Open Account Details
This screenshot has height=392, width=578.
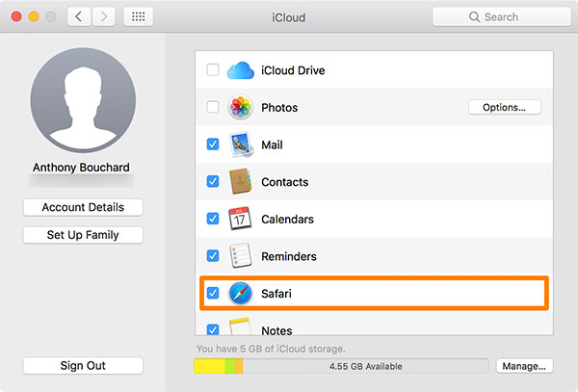(x=83, y=207)
